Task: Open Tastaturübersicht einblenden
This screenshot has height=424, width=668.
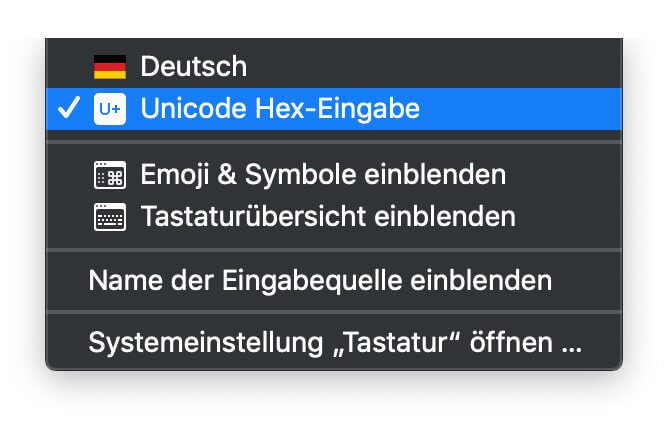Action: [x=334, y=217]
